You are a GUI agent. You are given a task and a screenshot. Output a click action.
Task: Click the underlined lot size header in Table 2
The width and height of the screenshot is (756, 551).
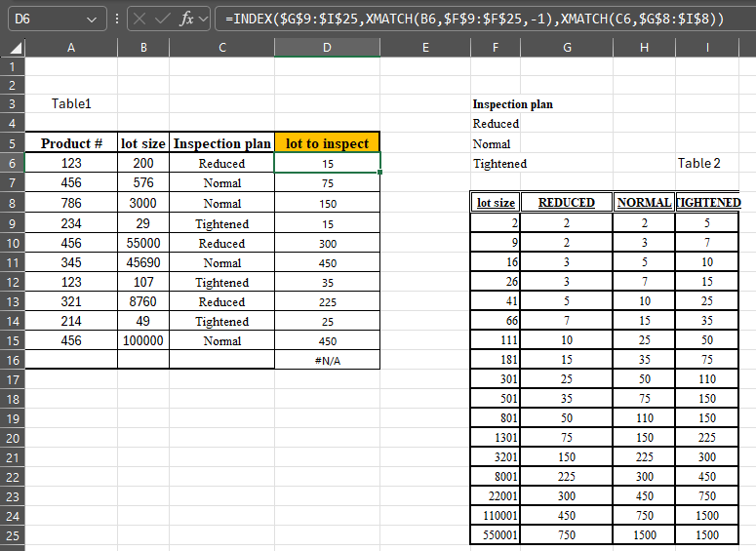tap(496, 203)
